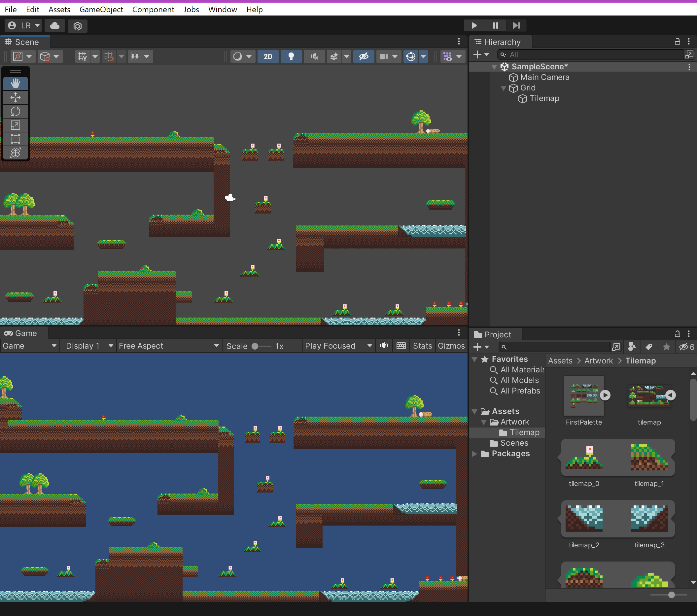The width and height of the screenshot is (697, 616).
Task: Select the Rect tool
Action: point(15,139)
